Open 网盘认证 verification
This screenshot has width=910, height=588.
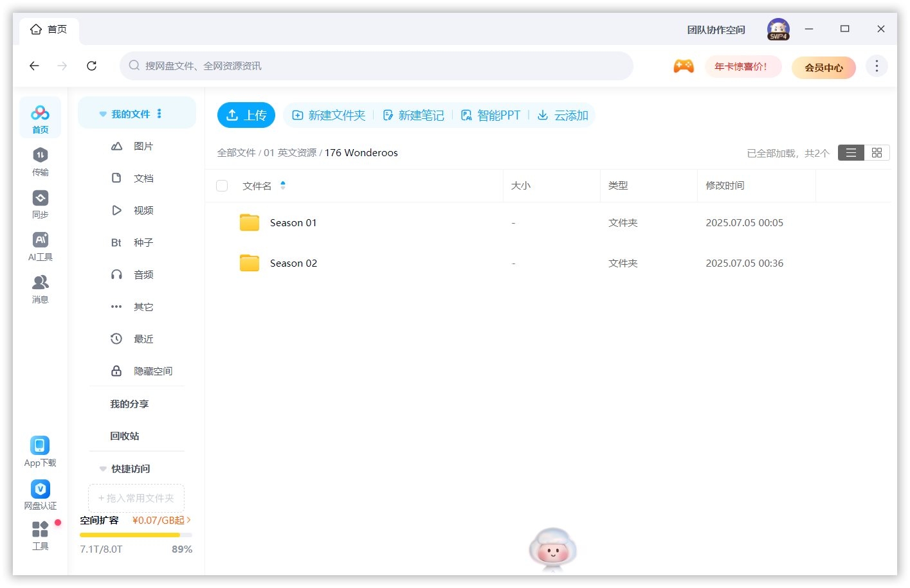(40, 488)
